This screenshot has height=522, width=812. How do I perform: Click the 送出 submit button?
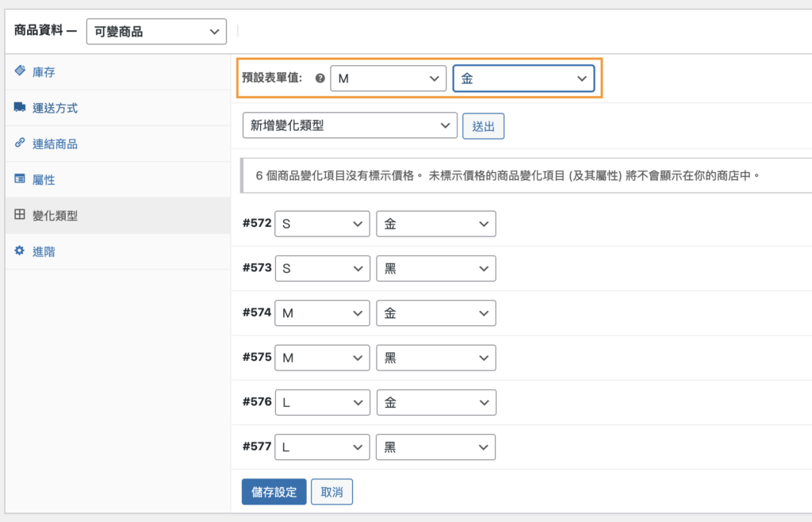tap(483, 125)
